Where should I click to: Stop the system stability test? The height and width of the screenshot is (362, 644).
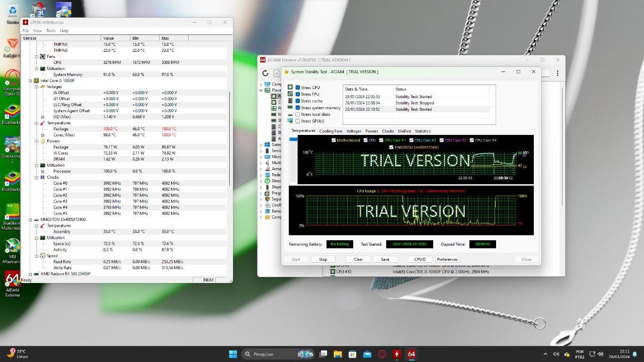point(323,259)
